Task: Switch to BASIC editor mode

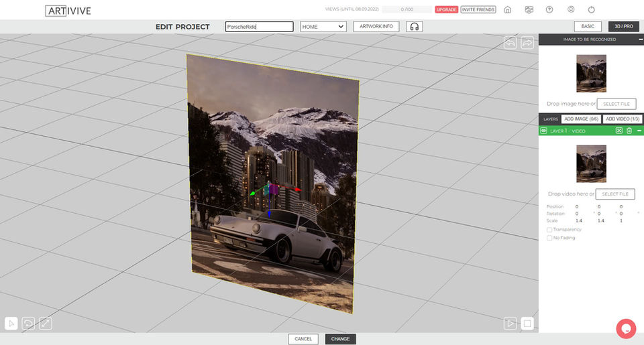Action: click(x=588, y=26)
